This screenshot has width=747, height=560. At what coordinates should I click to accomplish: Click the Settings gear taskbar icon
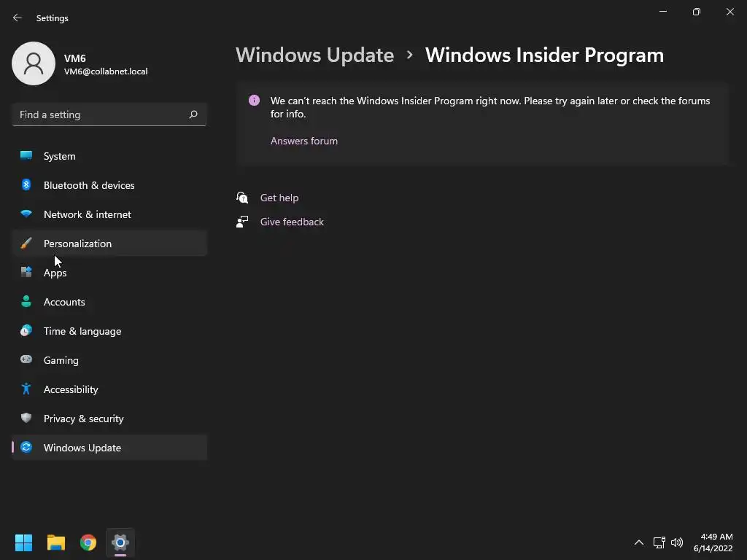tap(120, 542)
